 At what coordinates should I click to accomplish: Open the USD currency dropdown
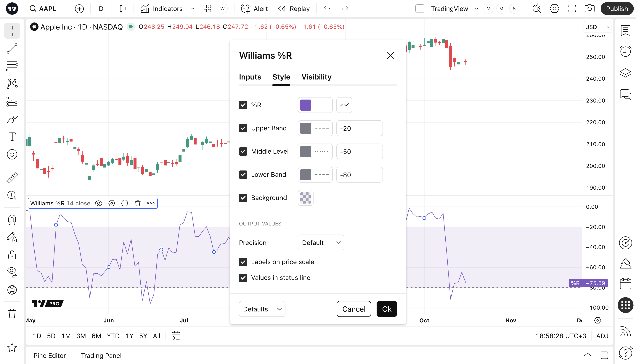pyautogui.click(x=597, y=27)
